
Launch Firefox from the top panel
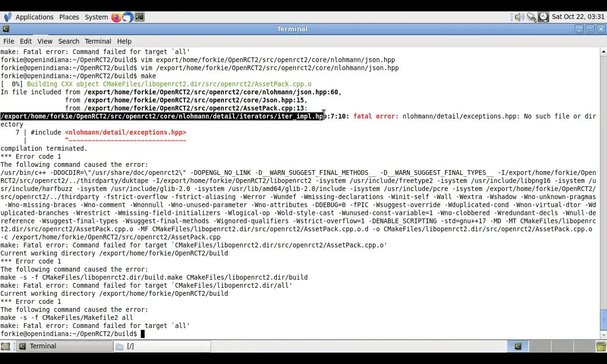[x=117, y=17]
